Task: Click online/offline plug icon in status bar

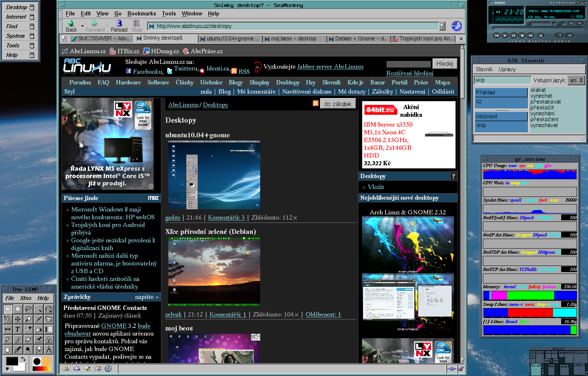Action: [452, 369]
